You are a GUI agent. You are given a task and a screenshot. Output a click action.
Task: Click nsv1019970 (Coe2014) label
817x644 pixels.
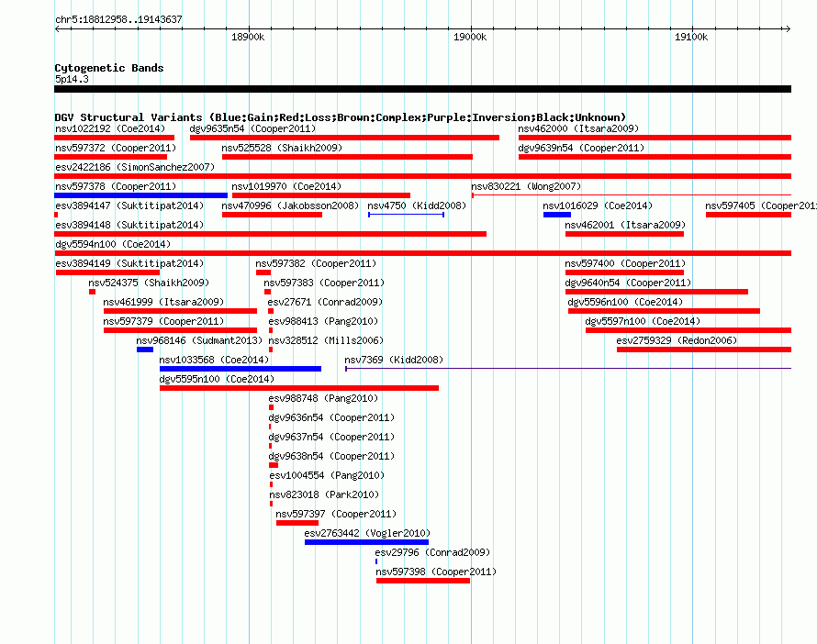(286, 186)
